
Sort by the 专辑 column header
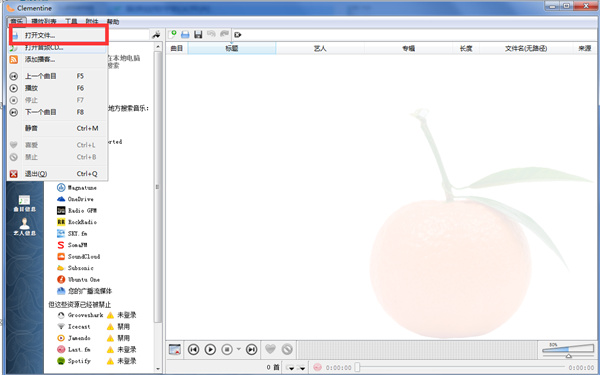[408, 49]
